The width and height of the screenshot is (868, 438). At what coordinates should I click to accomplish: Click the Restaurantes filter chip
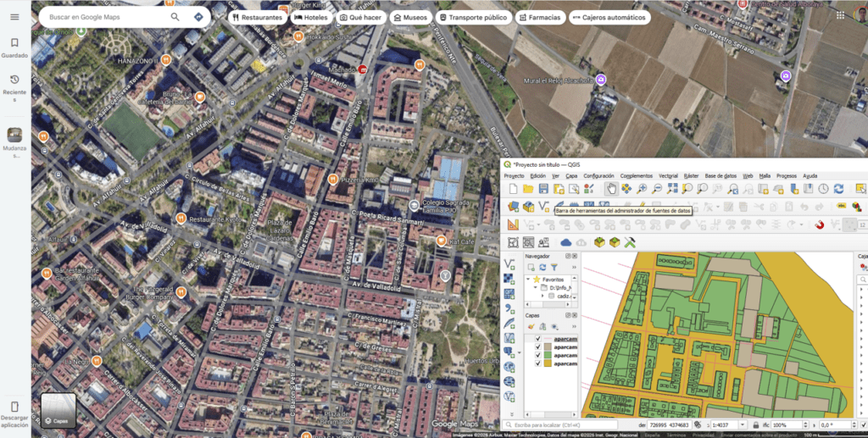coord(258,17)
